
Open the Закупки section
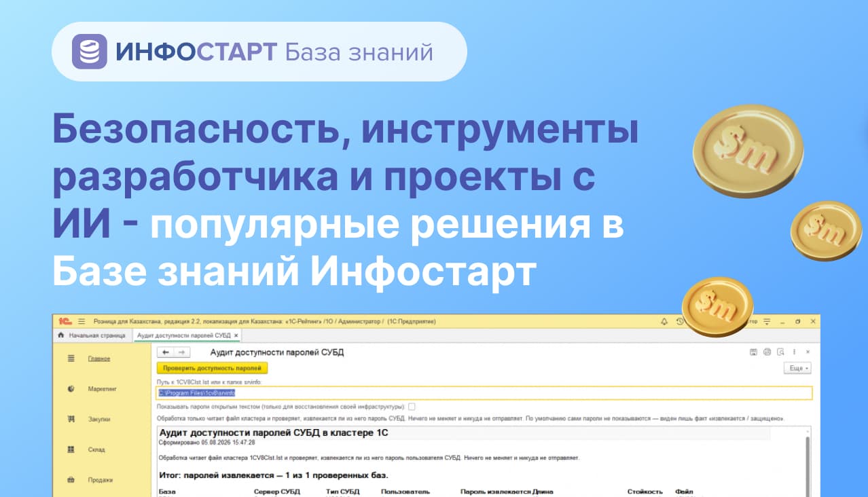point(99,420)
